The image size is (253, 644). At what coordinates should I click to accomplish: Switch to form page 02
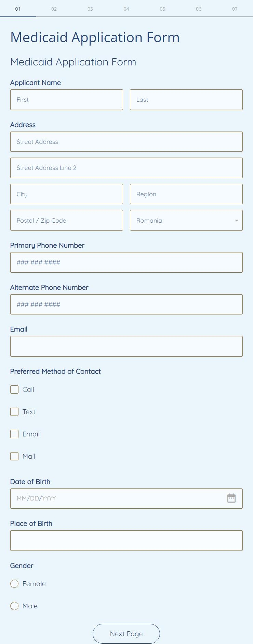(54, 9)
